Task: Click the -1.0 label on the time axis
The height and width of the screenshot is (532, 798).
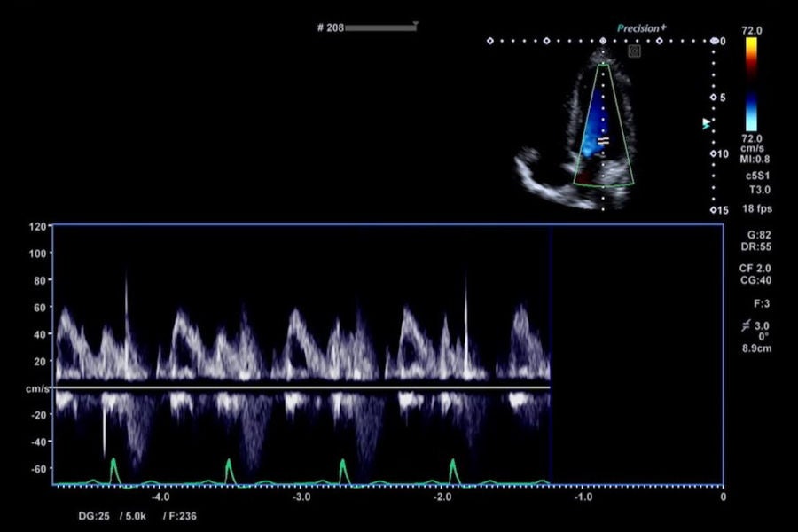Action: (583, 497)
